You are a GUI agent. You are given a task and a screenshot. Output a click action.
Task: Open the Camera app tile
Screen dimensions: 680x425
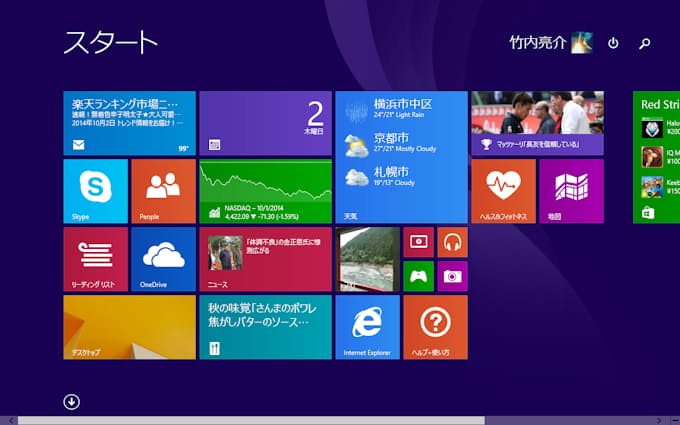pyautogui.click(x=452, y=276)
